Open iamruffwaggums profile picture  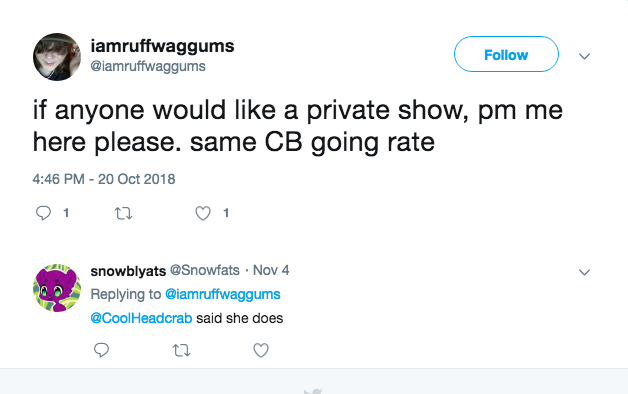tap(57, 57)
